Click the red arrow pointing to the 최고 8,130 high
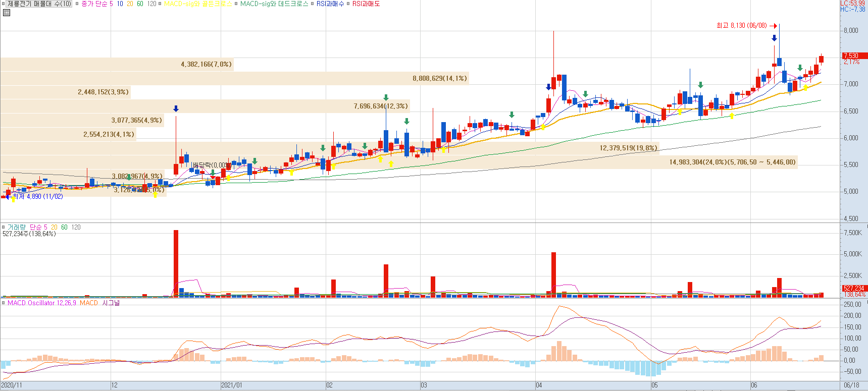The height and width of the screenshot is (391, 868). 773,26
